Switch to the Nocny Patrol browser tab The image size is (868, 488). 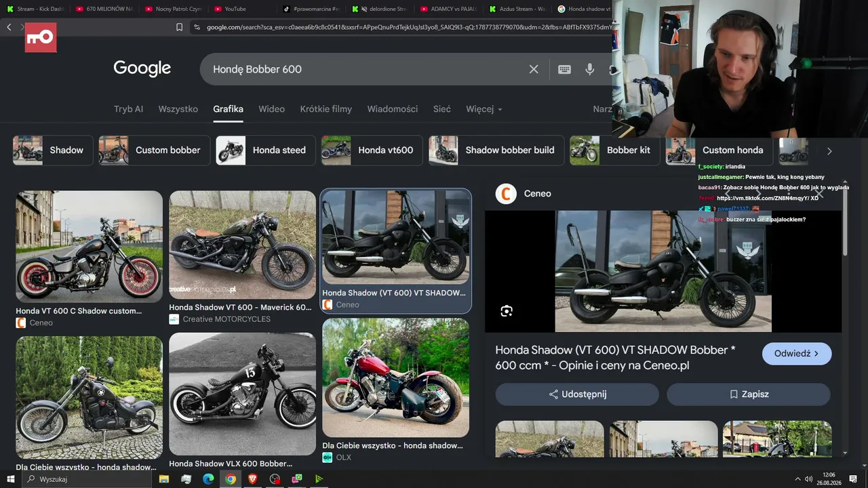174,9
